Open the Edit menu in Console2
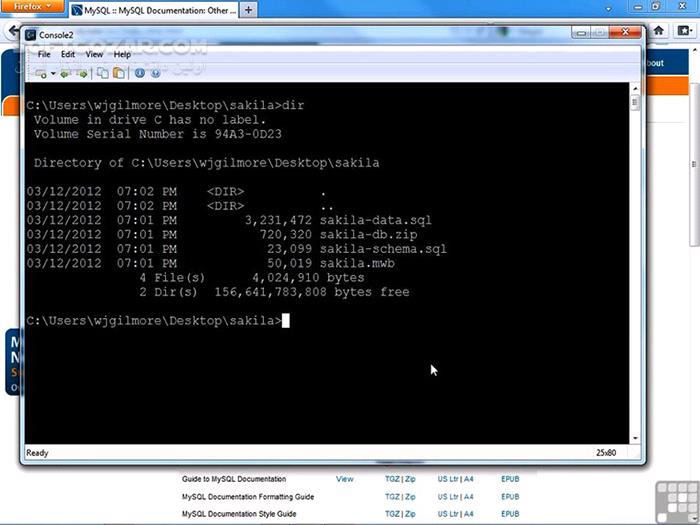 pyautogui.click(x=68, y=54)
